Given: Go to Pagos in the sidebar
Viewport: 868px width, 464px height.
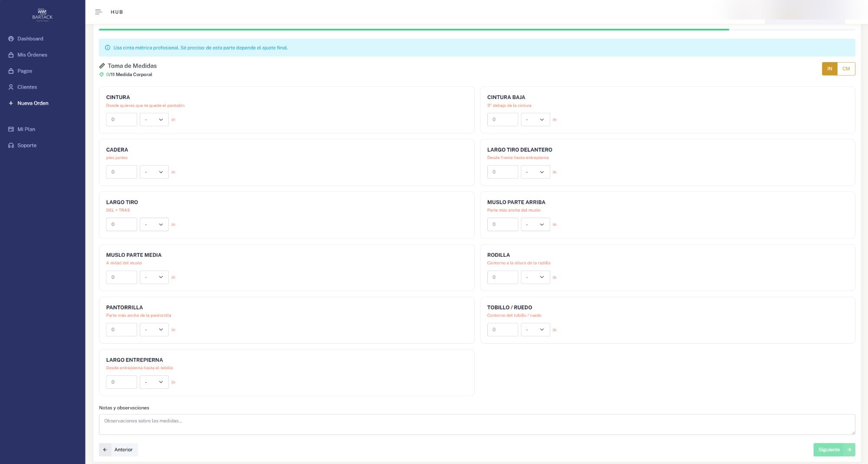Looking at the screenshot, I should click(x=25, y=71).
